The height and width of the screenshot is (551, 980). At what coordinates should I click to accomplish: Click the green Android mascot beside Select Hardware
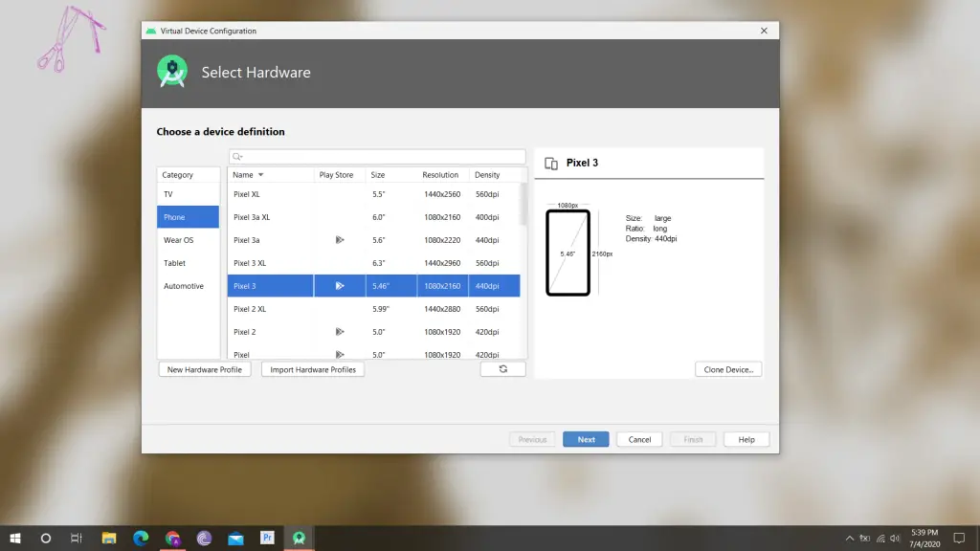tap(172, 72)
